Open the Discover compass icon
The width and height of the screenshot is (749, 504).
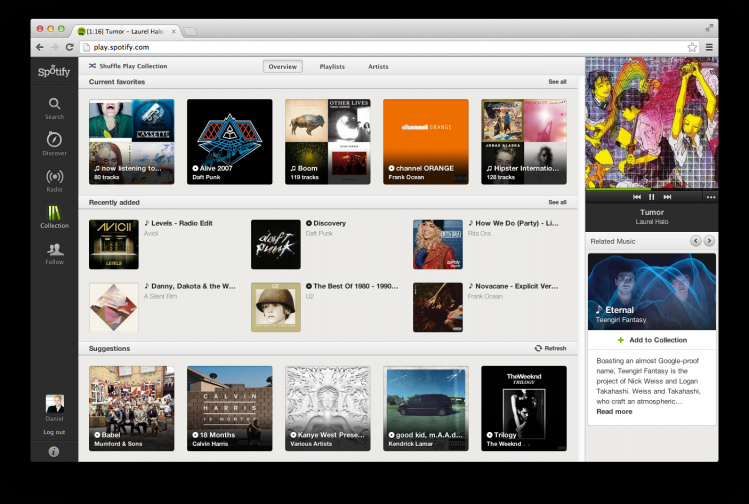point(54,139)
